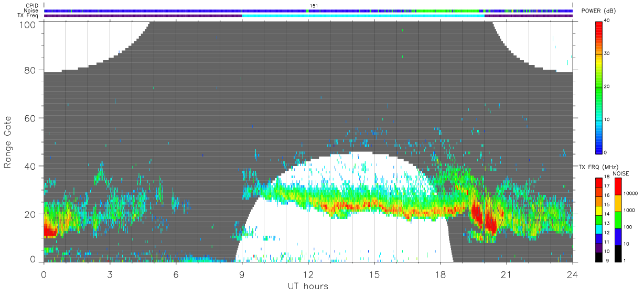Screen dimensions: 644x297
Task: Click the 3 tick on UT hours axis
Action: point(110,274)
